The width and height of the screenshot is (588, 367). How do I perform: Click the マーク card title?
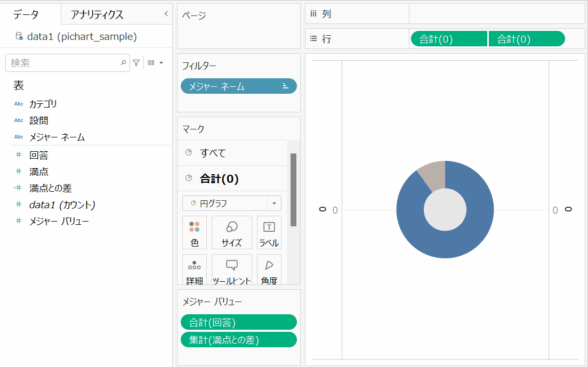(193, 129)
